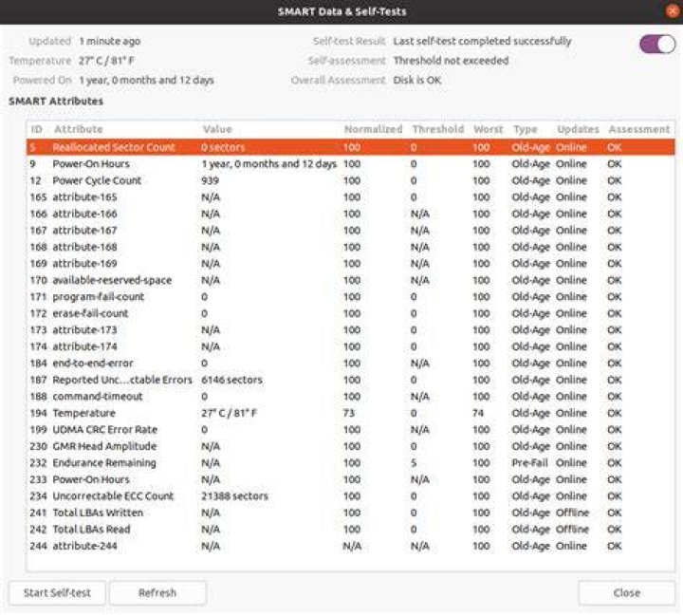Click Offline in Total LBAs Written row

[x=572, y=513]
